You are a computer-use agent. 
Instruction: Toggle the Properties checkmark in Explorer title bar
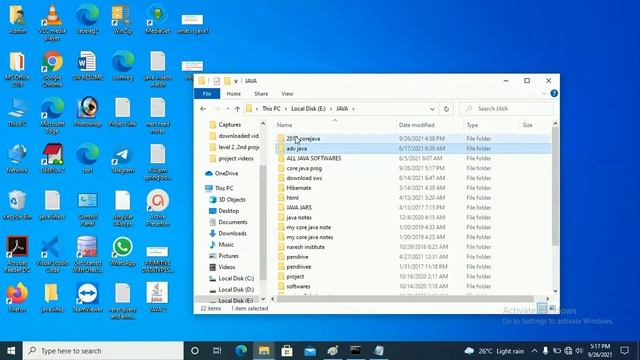[217, 81]
